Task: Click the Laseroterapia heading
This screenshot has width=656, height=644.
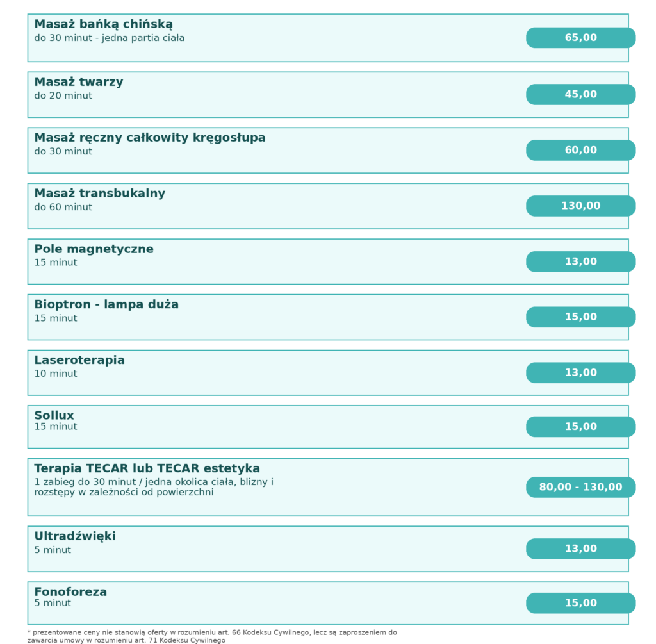Action: [79, 360]
